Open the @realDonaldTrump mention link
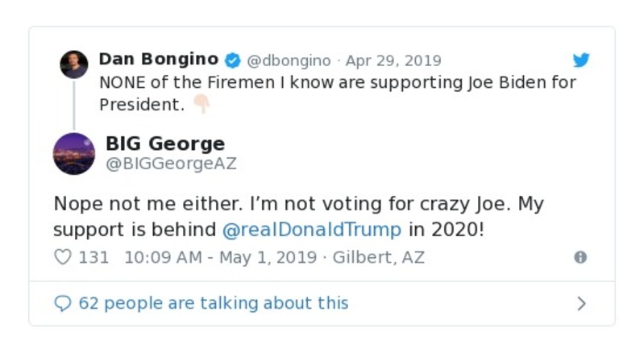The width and height of the screenshot is (644, 357). coord(311,229)
